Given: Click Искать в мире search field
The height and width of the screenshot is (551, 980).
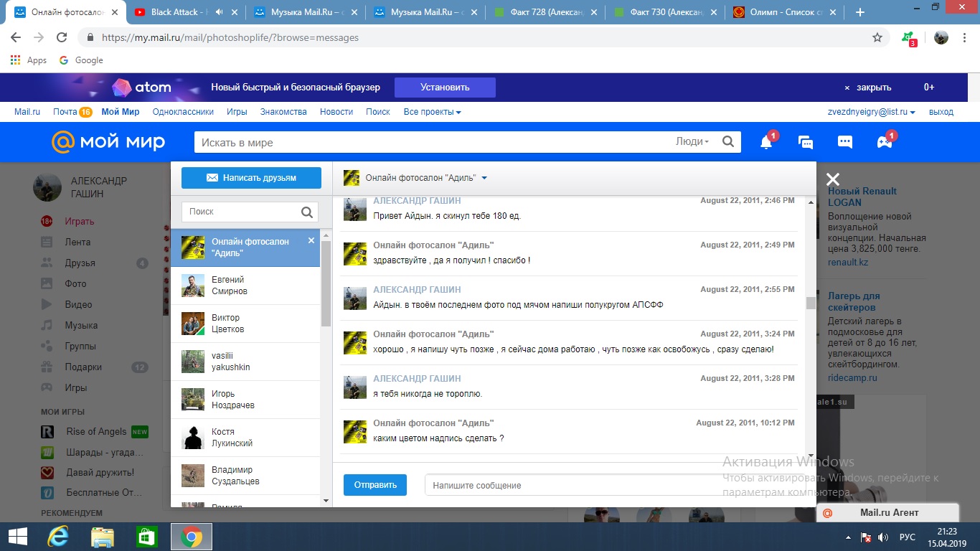Looking at the screenshot, I should [x=434, y=142].
